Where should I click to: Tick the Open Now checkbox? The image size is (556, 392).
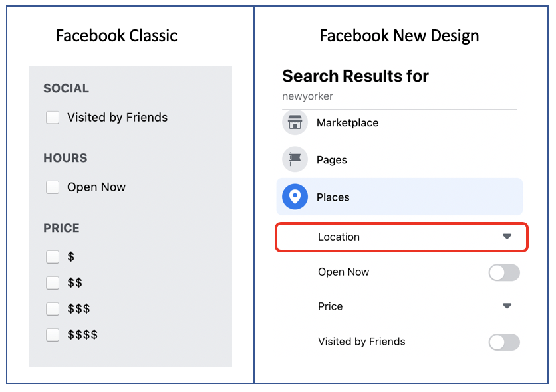53,187
